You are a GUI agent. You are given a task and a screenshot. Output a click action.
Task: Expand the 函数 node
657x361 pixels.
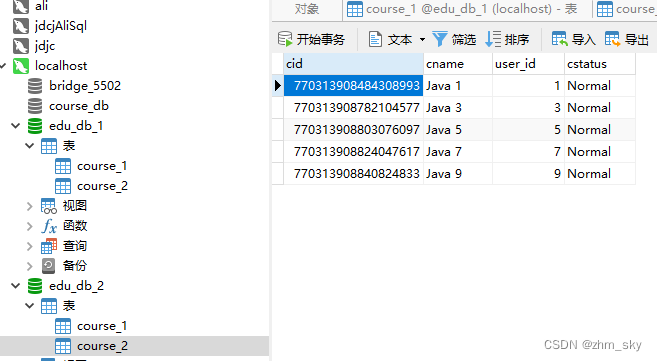tap(29, 226)
